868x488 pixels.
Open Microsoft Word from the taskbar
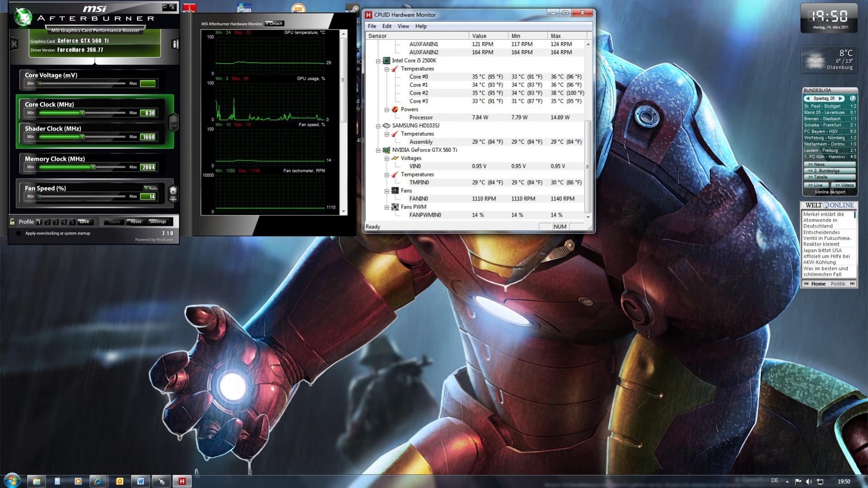[x=140, y=481]
